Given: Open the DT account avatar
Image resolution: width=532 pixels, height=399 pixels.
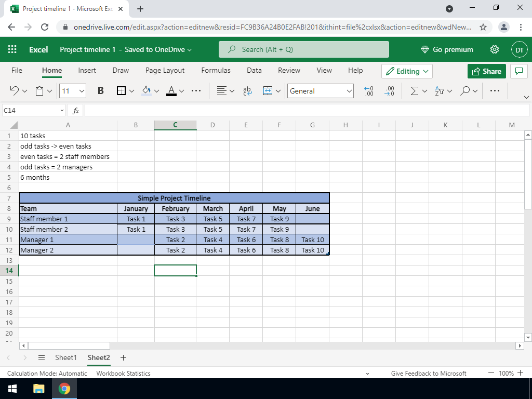Looking at the screenshot, I should [x=520, y=50].
